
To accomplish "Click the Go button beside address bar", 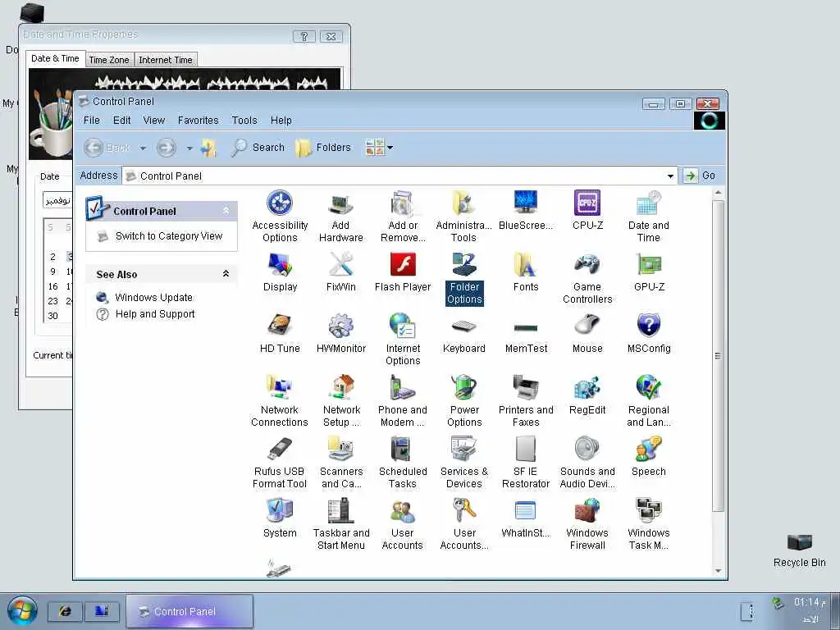I will [700, 176].
